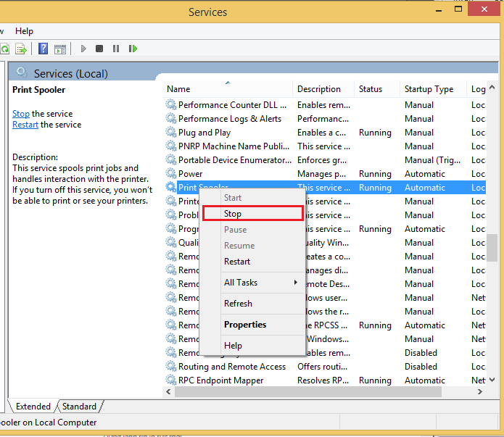Viewport: 504px width, 437px height.
Task: Select the Portable Device Enumerator service
Action: pyautogui.click(x=325, y=160)
